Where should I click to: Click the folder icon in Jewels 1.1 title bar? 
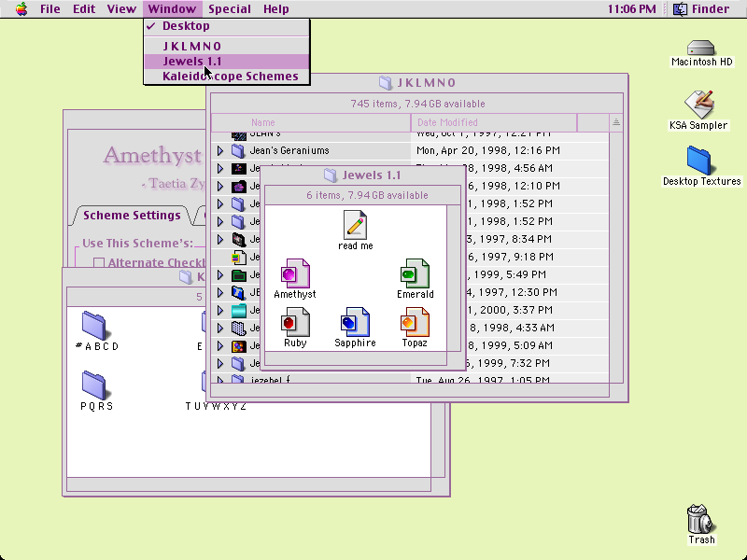click(x=331, y=175)
